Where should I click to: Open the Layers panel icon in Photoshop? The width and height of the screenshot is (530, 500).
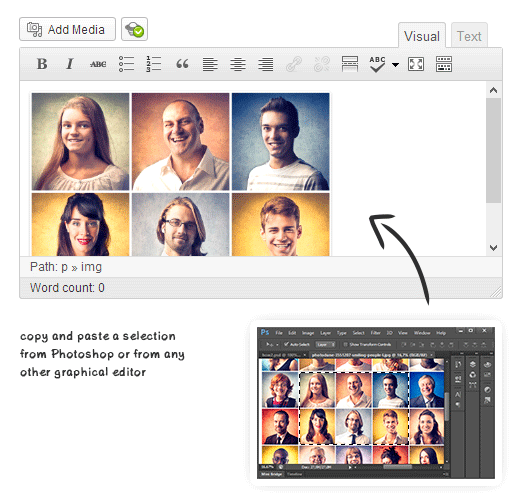(x=473, y=364)
